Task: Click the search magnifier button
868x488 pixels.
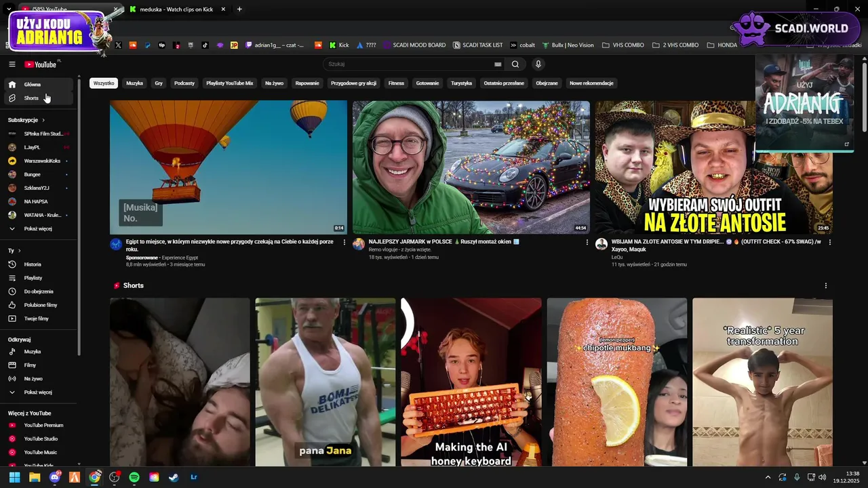Action: [515, 64]
